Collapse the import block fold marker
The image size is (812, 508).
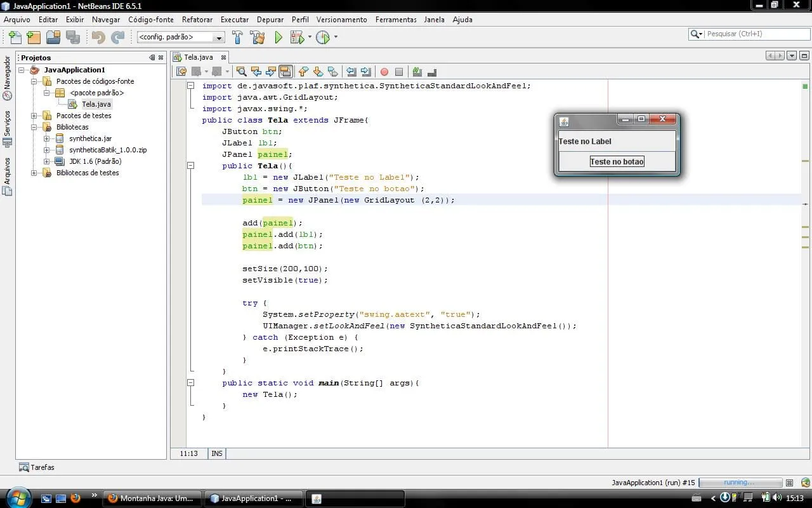tap(190, 86)
